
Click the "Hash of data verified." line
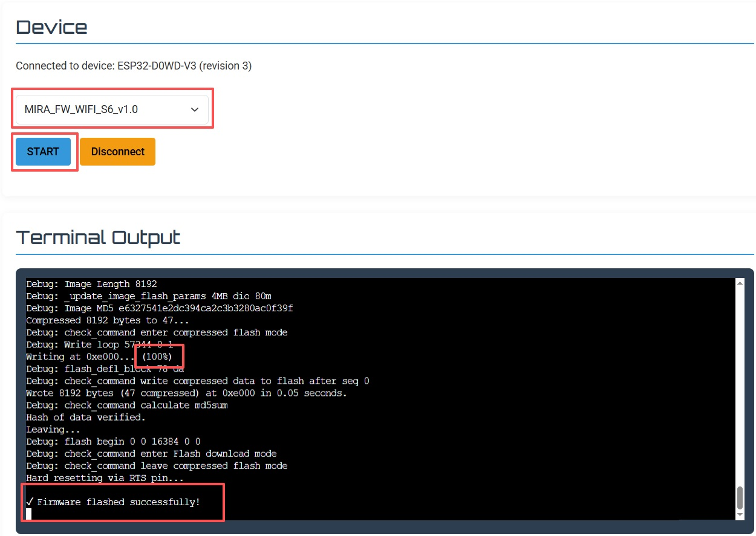86,418
